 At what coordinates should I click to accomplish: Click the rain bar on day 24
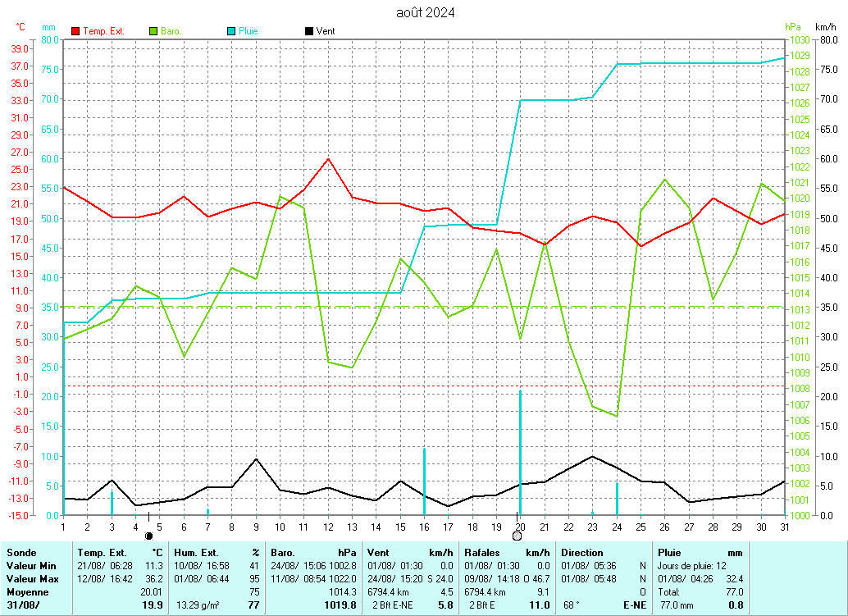[617, 499]
